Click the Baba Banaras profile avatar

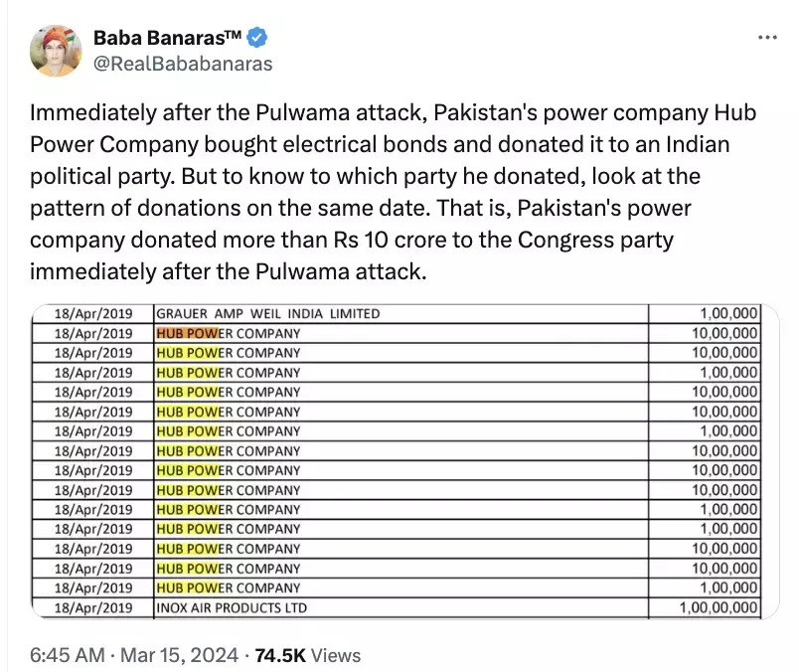tap(56, 51)
